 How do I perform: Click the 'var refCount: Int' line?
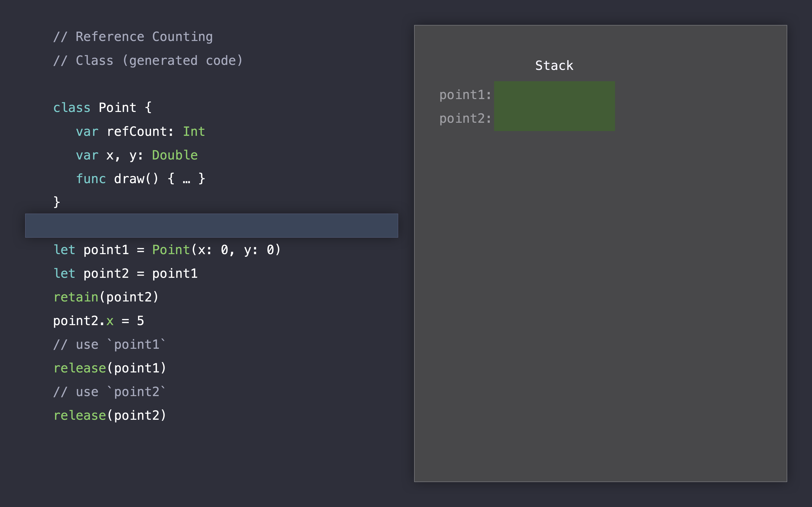[140, 131]
